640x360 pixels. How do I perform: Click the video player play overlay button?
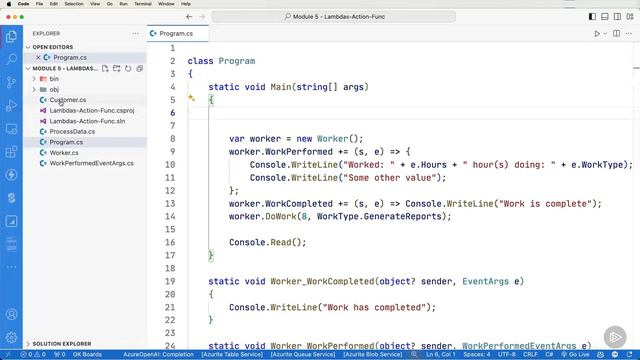615,337
